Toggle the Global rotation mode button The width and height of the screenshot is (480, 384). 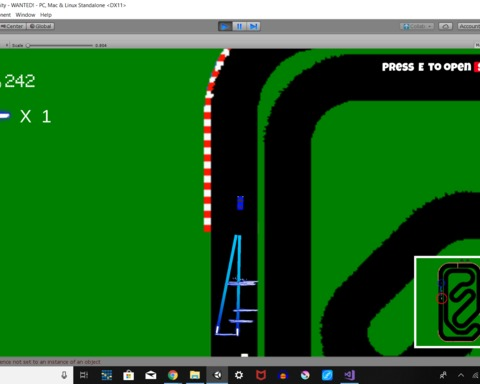coord(41,26)
